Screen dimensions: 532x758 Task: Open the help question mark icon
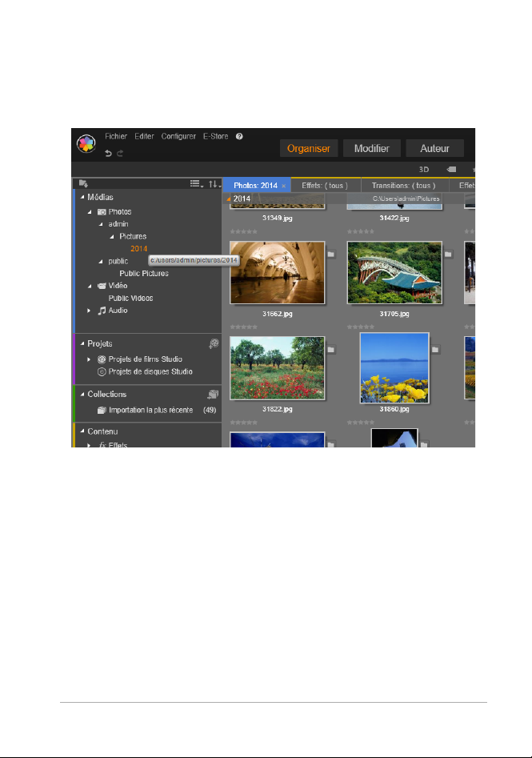click(239, 137)
